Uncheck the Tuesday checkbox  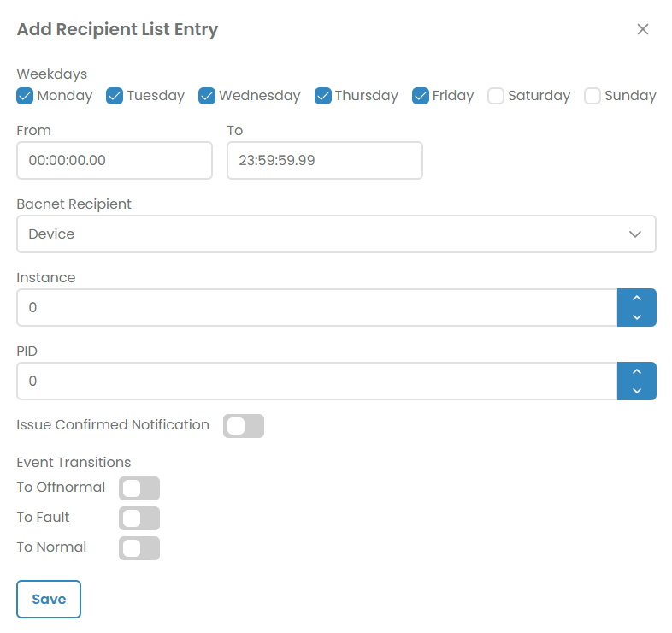(115, 96)
